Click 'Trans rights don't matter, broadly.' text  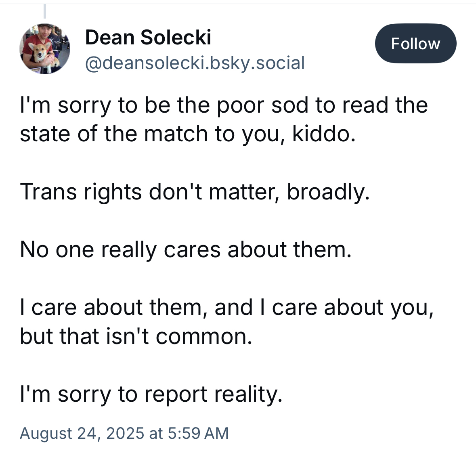click(x=194, y=192)
